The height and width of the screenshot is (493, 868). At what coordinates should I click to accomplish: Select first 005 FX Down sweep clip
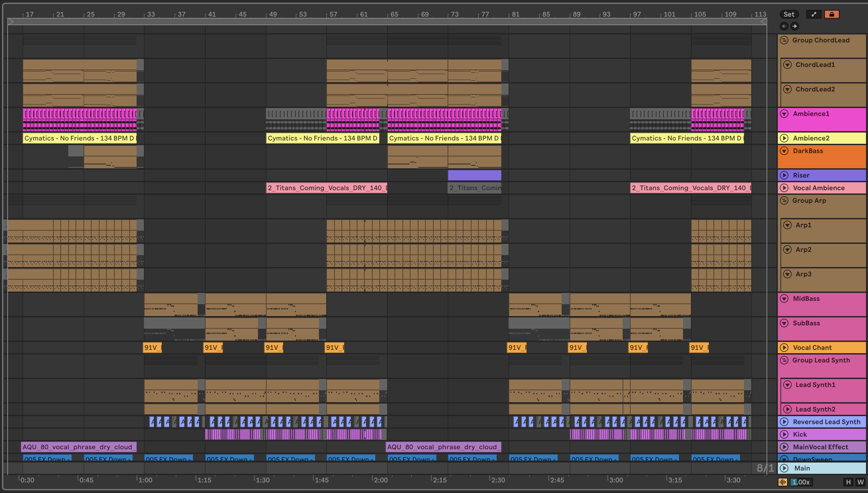coord(47,458)
